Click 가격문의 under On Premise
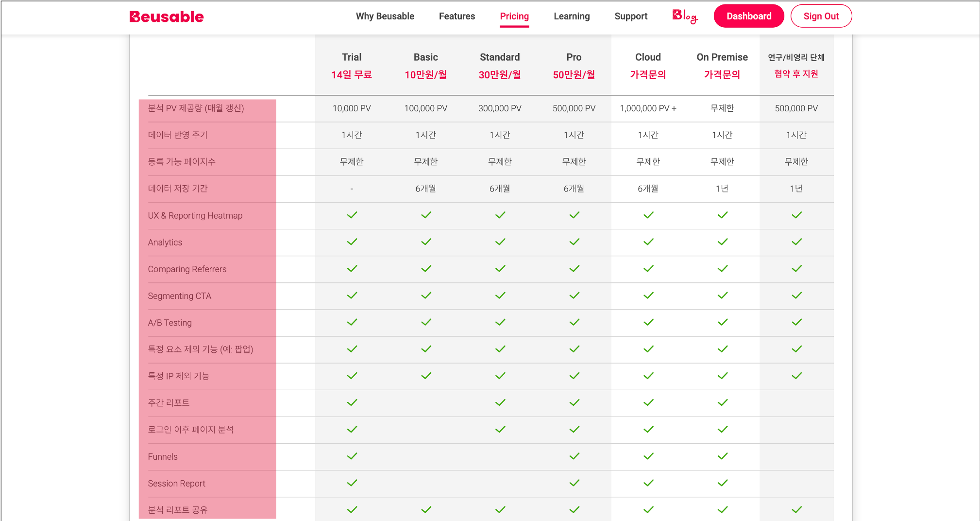980x521 pixels. click(722, 75)
